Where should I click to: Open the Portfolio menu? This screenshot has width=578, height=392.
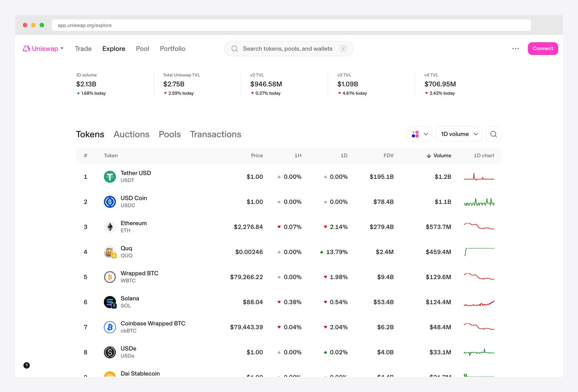173,49
